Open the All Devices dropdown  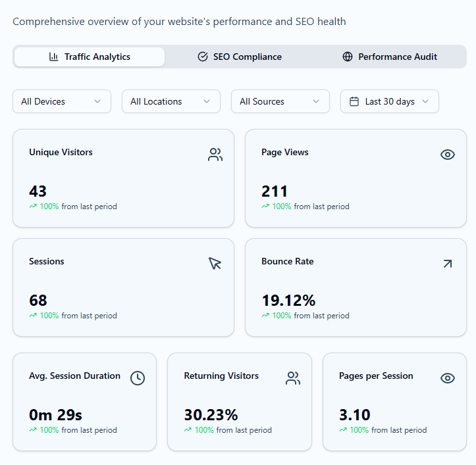(62, 101)
